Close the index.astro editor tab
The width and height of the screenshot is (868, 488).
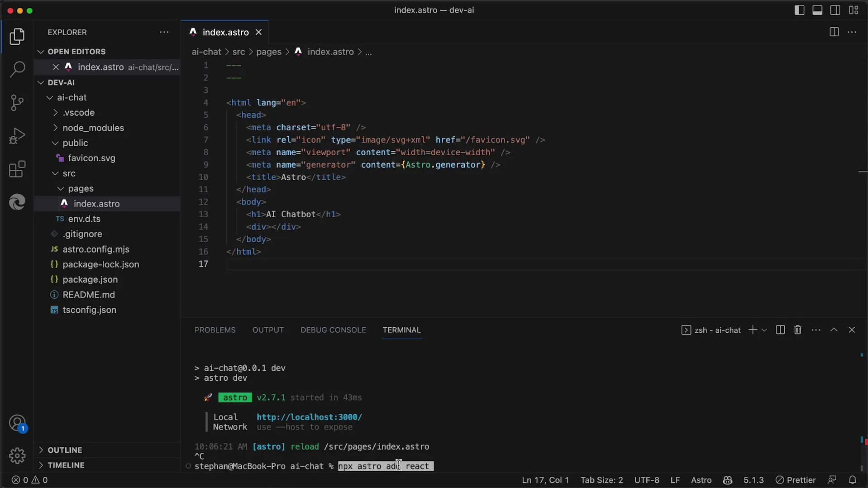258,32
